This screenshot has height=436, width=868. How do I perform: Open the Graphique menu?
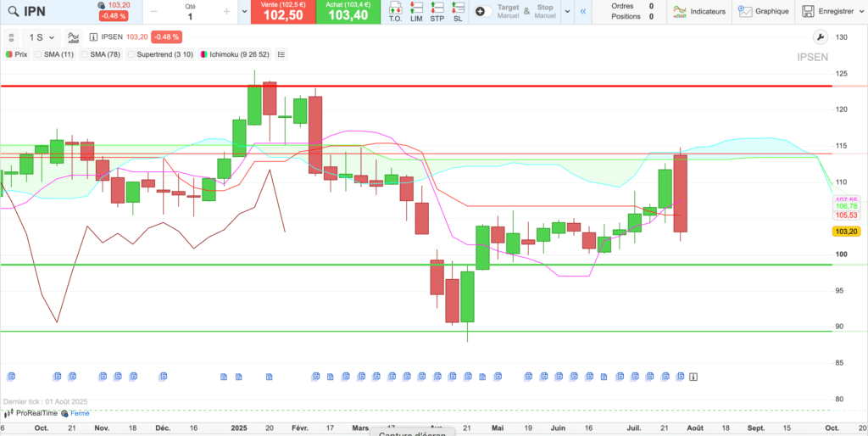point(763,12)
